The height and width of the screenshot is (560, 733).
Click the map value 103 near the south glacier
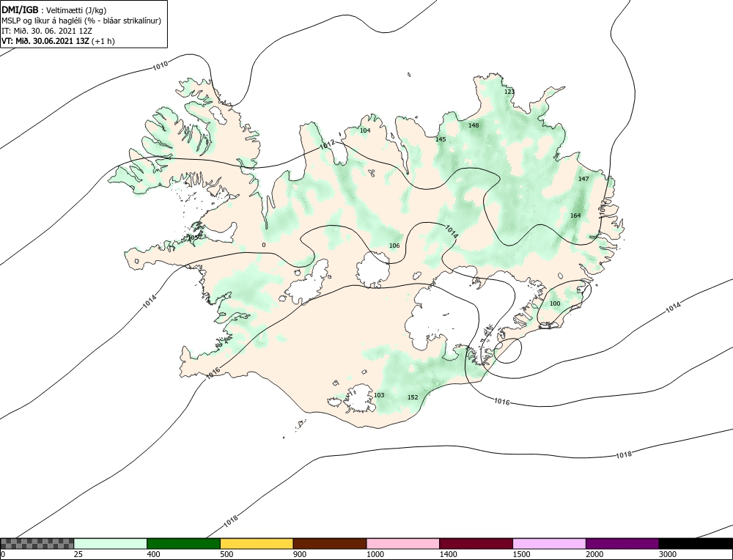pyautogui.click(x=379, y=396)
